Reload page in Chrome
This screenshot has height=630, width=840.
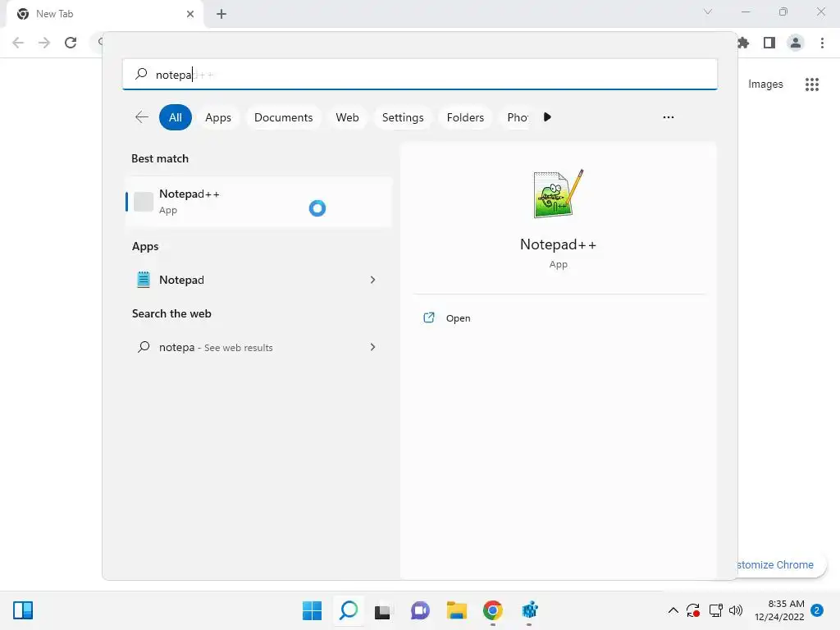pos(71,43)
